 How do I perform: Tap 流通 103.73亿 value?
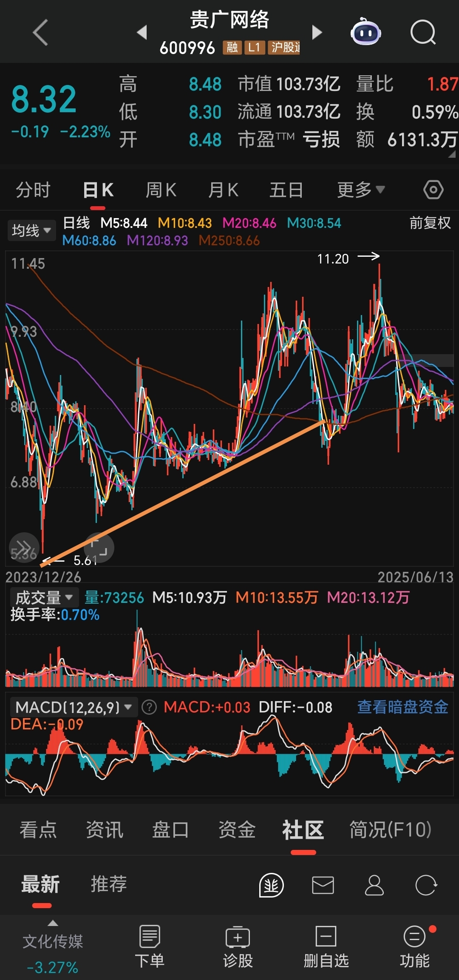[x=289, y=112]
